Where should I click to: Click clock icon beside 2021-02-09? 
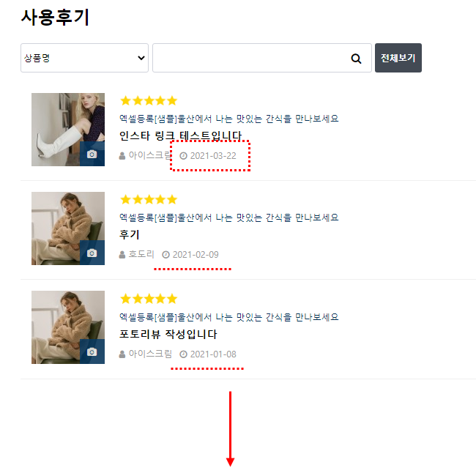pyautogui.click(x=166, y=255)
